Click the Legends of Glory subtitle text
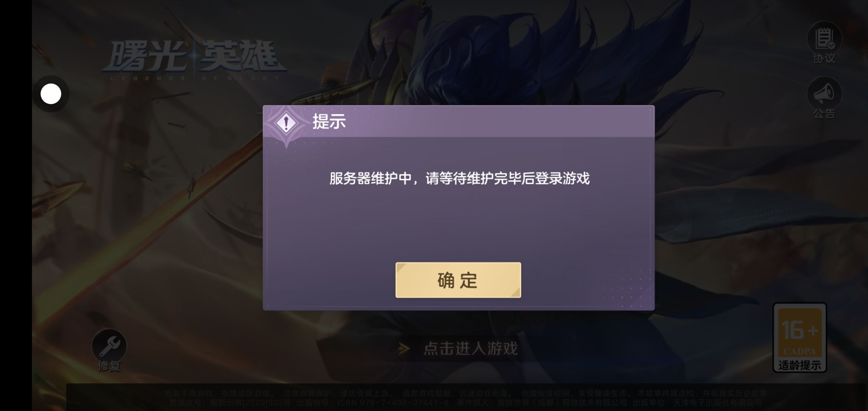 [195, 78]
